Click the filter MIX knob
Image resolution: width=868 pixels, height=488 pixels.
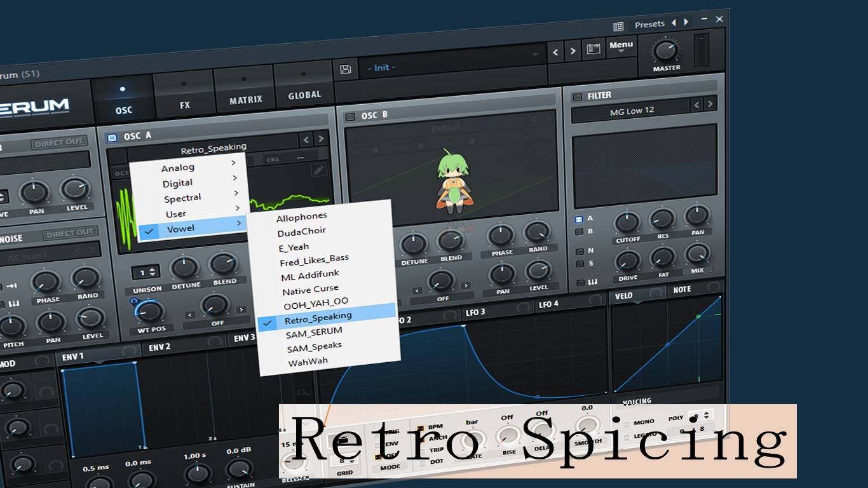[697, 254]
